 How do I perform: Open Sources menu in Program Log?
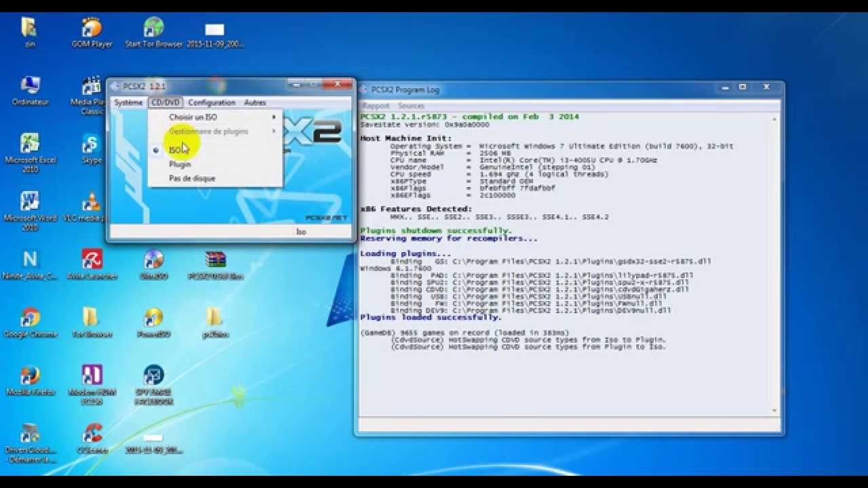coord(411,106)
